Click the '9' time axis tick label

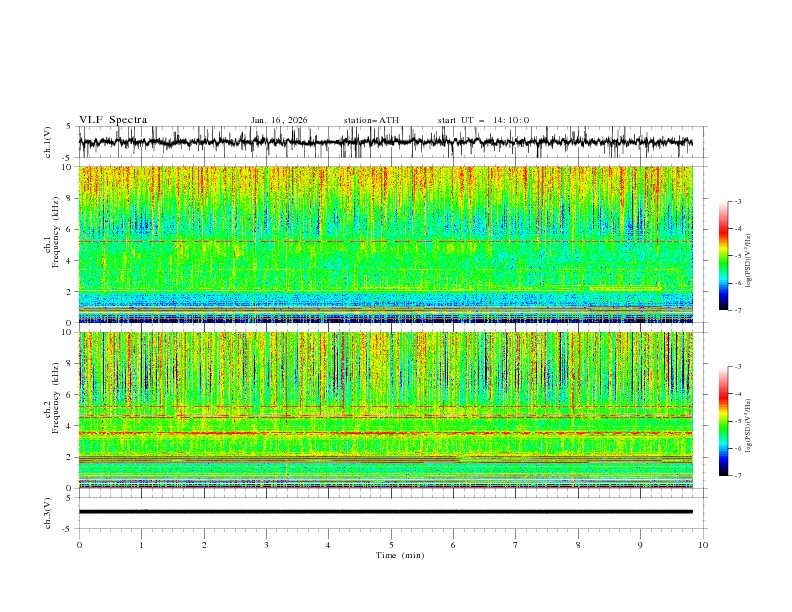point(640,545)
